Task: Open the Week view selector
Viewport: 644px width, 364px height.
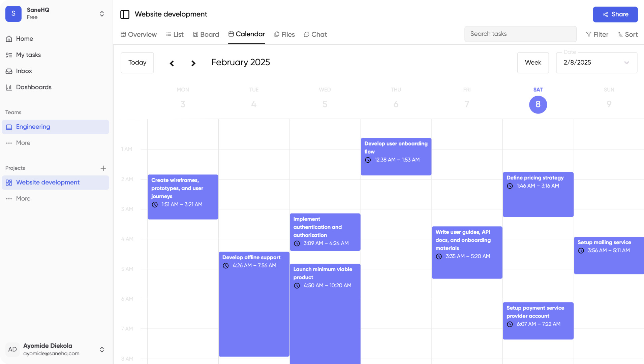Action: click(533, 63)
